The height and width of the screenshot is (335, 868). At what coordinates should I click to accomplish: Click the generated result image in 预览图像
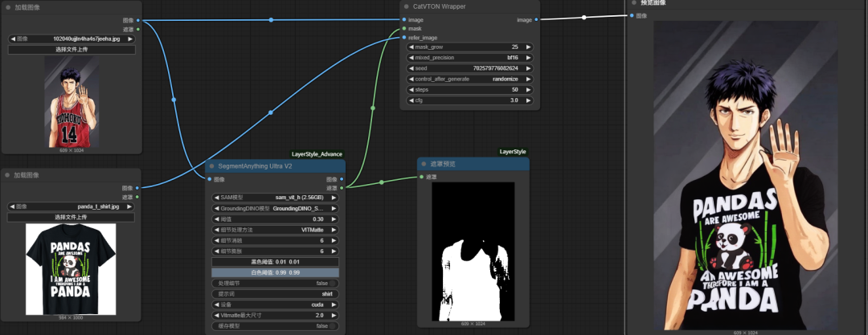745,175
